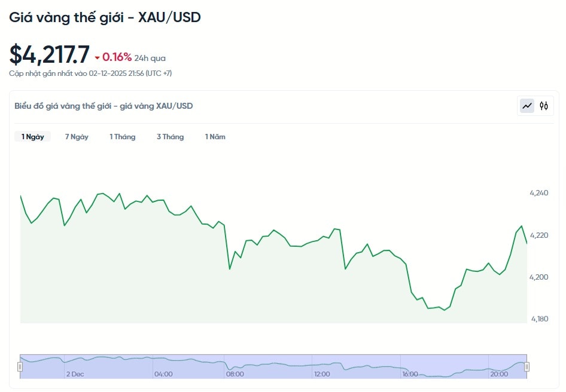
Task: Click the 4,240 y-axis price label
Action: point(538,193)
